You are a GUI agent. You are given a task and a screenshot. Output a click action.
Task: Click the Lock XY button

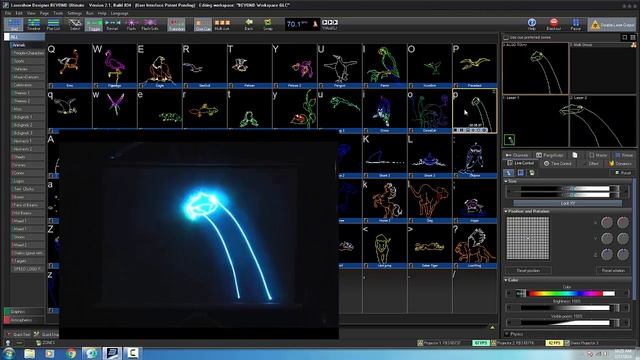coord(568,203)
